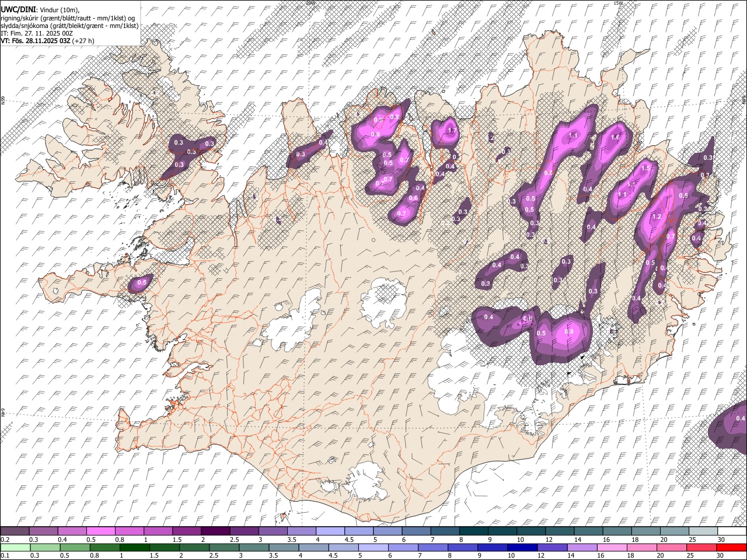The width and height of the screenshot is (747, 560).
Task: Pick the dark teal 10 swatch in top legend row
Action: point(530,531)
